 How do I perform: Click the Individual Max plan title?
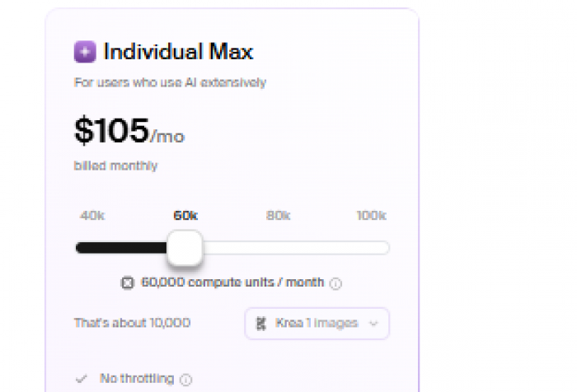click(178, 53)
